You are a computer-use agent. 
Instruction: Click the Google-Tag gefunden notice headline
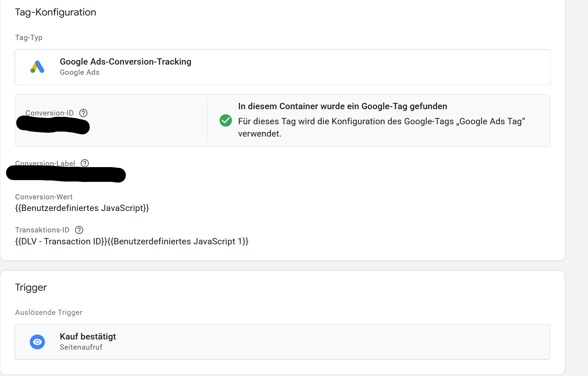[x=342, y=106]
